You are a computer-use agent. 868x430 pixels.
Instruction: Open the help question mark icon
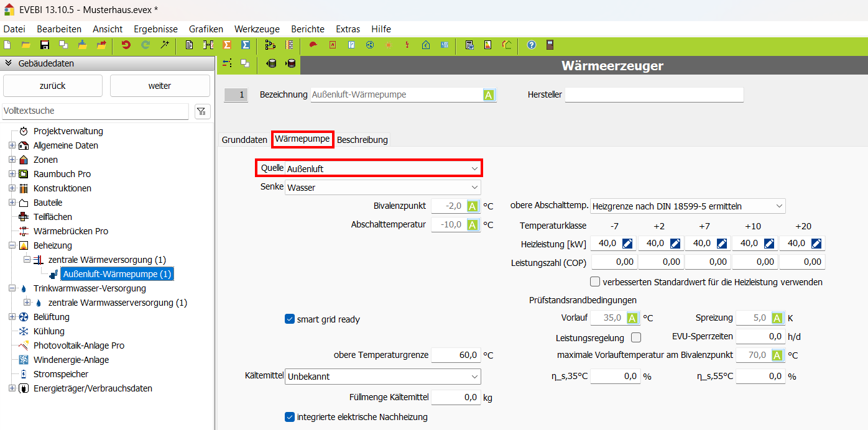(532, 45)
